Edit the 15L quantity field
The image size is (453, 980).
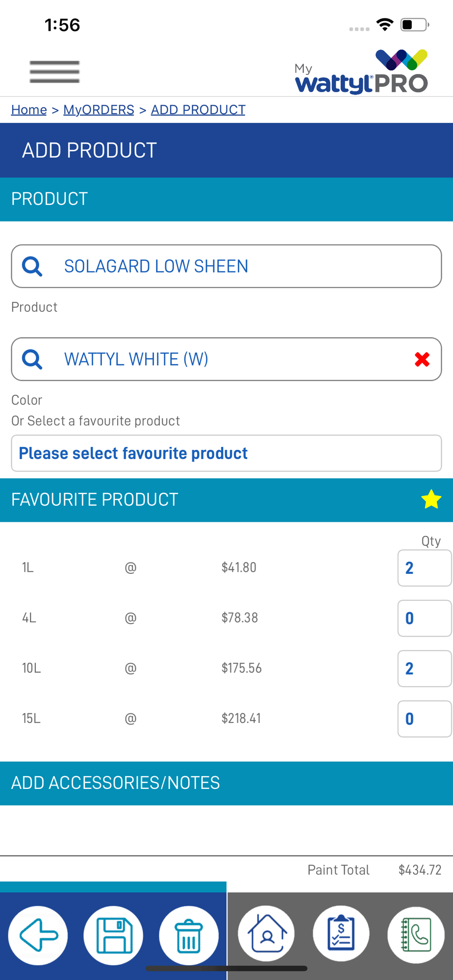pyautogui.click(x=425, y=719)
